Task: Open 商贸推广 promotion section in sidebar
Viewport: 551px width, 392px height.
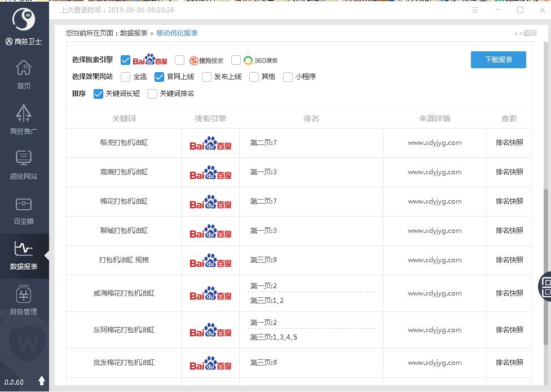Action: pyautogui.click(x=24, y=120)
